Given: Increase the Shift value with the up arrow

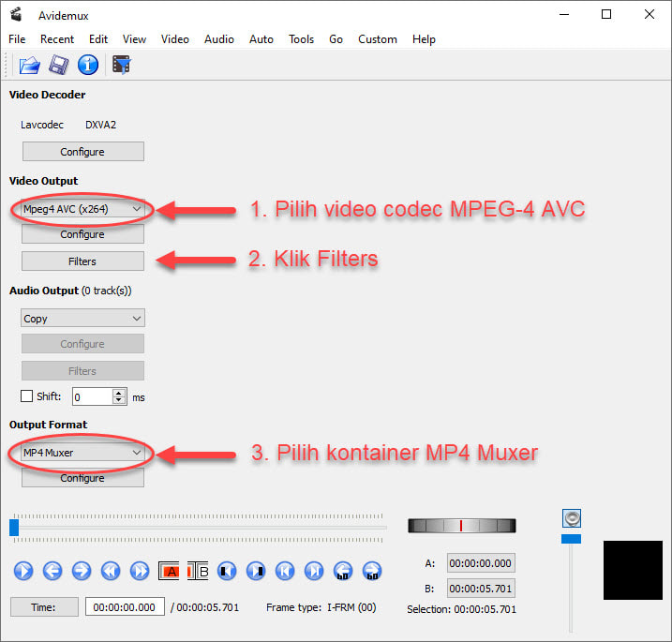Looking at the screenshot, I should [x=119, y=393].
